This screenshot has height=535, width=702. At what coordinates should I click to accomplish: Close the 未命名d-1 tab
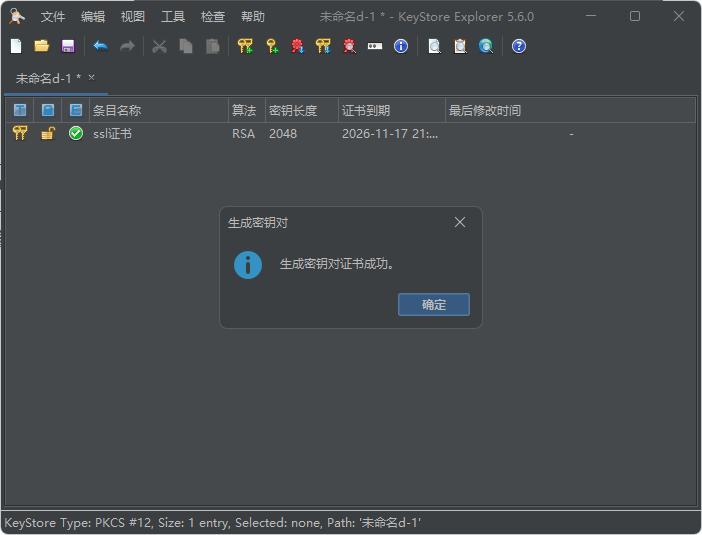tap(92, 77)
